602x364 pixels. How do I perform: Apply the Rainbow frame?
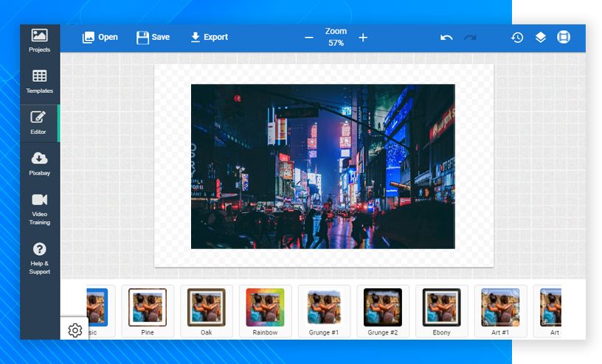point(265,312)
